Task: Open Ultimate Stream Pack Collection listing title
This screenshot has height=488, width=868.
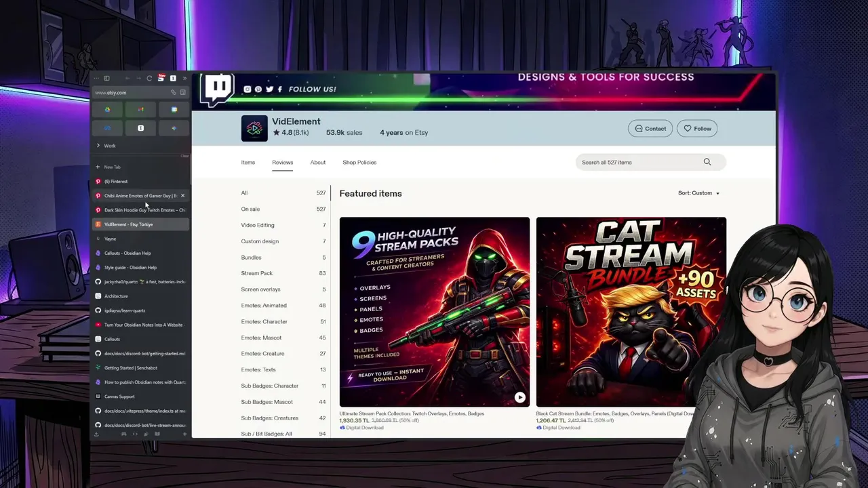Action: (412, 413)
